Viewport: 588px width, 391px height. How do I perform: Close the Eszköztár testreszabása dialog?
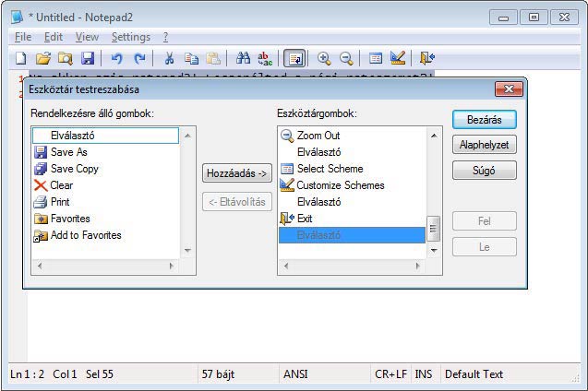click(x=509, y=89)
